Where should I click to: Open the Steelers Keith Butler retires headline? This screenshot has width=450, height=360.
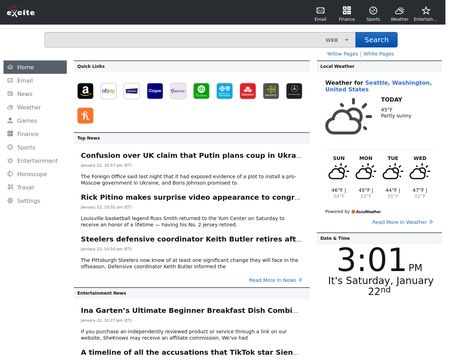click(x=191, y=239)
